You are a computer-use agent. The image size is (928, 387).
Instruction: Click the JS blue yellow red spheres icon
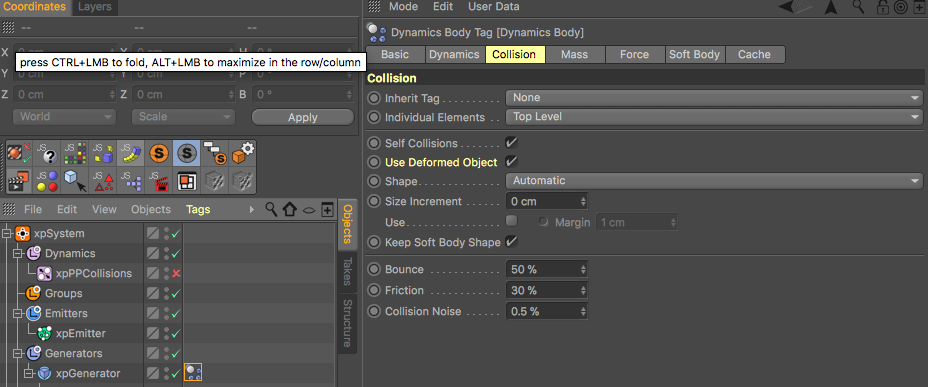tap(46, 180)
